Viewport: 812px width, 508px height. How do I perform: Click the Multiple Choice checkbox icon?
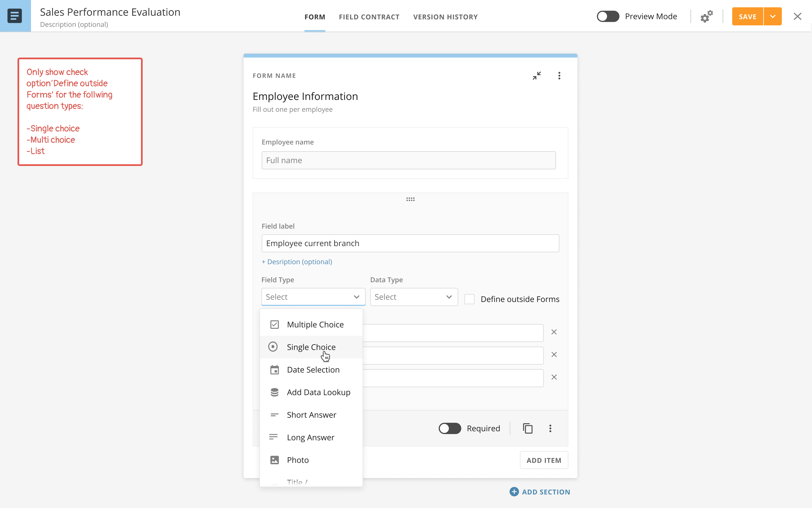(274, 325)
